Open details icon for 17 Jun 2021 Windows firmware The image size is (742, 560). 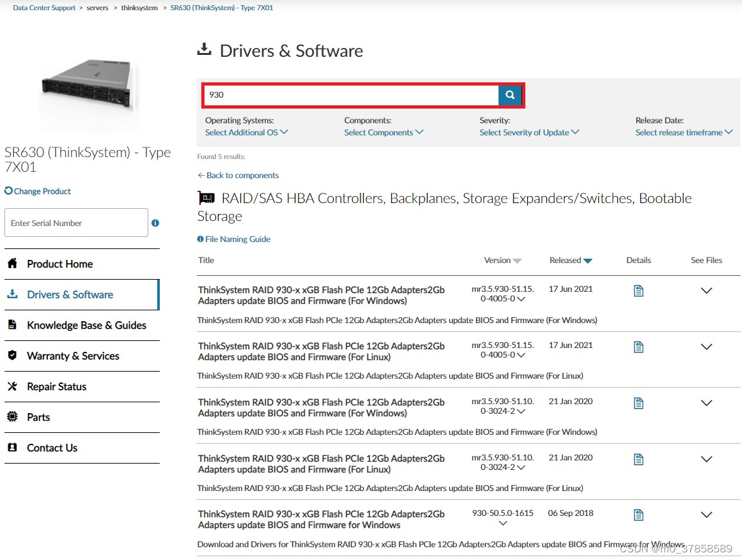pyautogui.click(x=638, y=291)
